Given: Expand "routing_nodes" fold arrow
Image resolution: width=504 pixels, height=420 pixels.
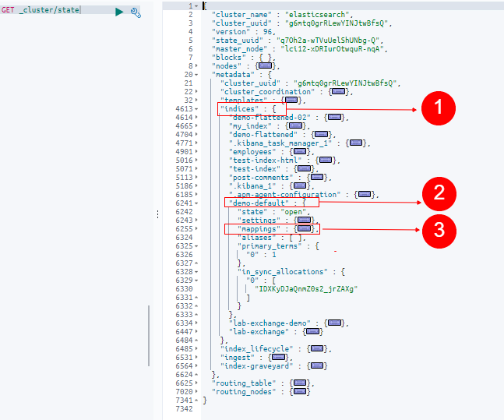Looking at the screenshot, I should click(196, 392).
